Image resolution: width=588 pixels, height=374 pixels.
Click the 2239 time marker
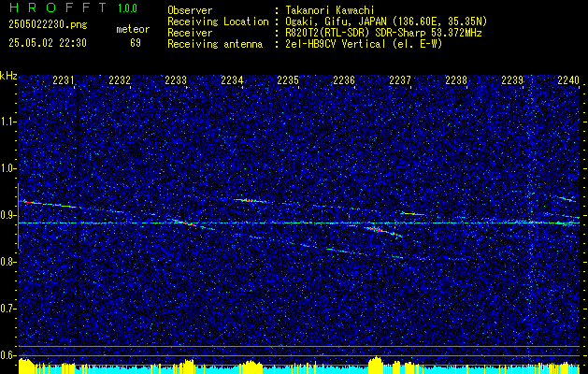click(x=512, y=79)
